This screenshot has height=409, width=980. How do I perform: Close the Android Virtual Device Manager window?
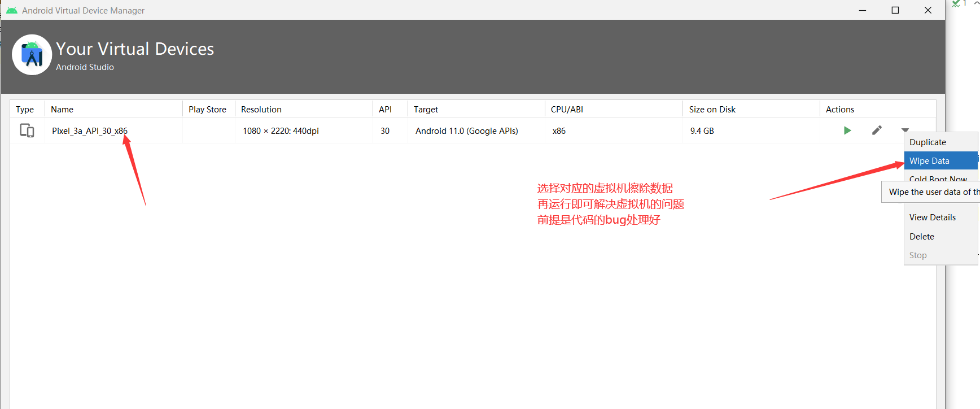(x=928, y=10)
